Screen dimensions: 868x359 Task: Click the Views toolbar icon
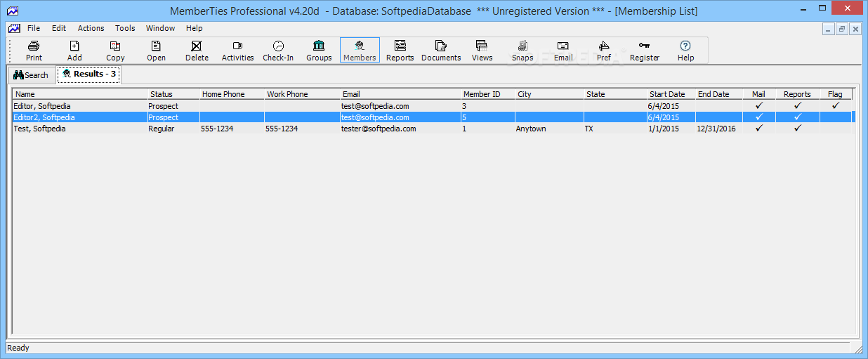tap(482, 51)
